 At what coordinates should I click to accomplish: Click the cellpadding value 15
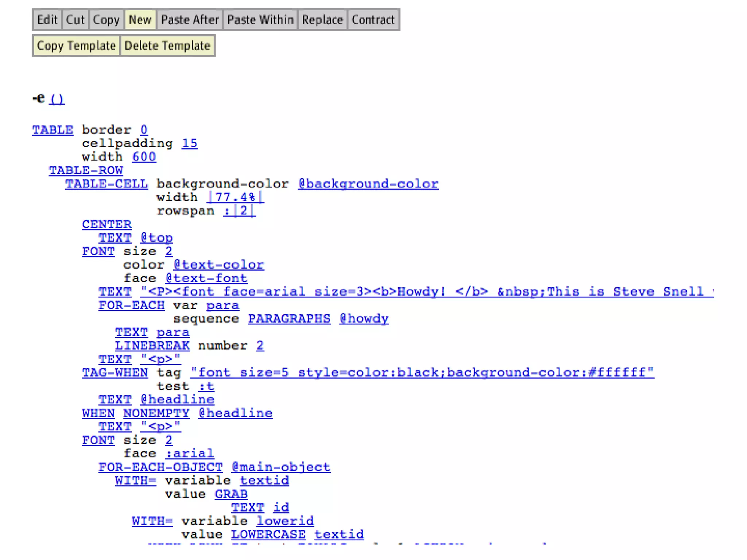(x=190, y=143)
